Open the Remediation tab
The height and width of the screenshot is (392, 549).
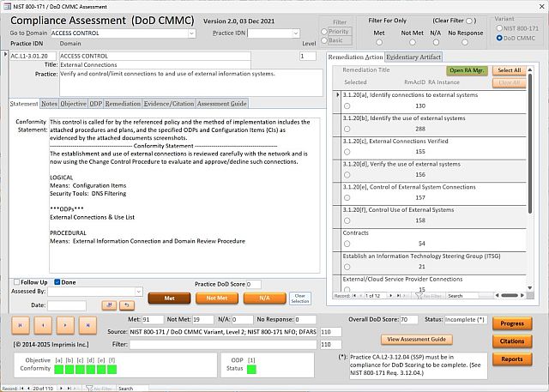(x=123, y=104)
